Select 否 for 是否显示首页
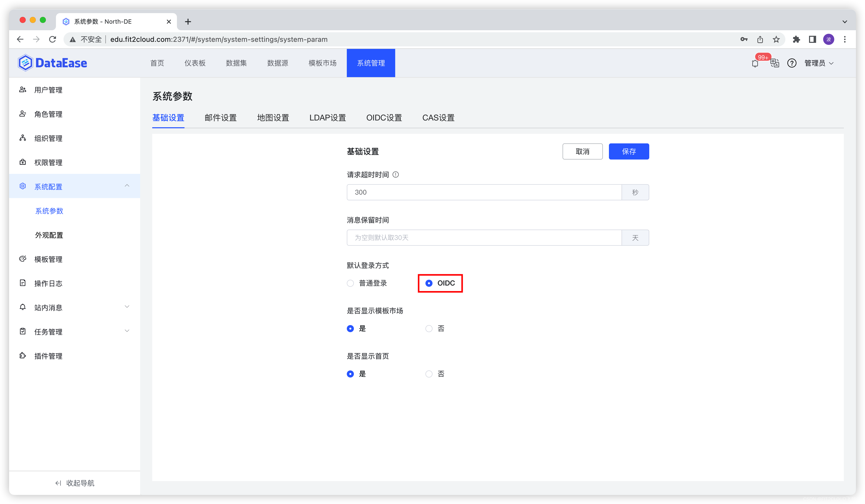Screen dimensions: 865x504 (429, 374)
